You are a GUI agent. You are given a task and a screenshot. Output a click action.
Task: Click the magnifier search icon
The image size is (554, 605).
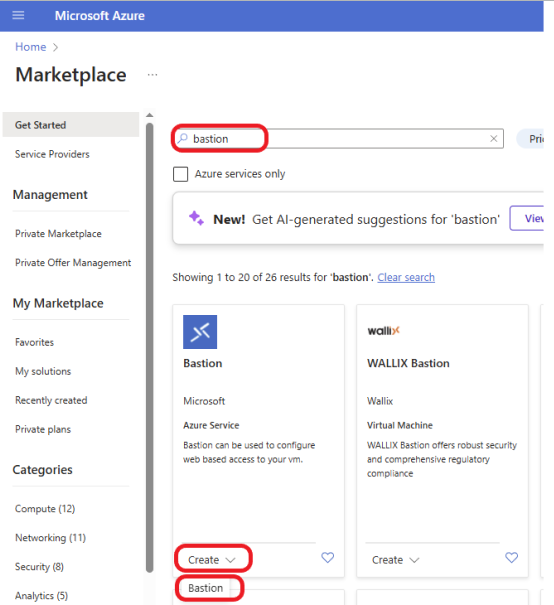point(182,138)
